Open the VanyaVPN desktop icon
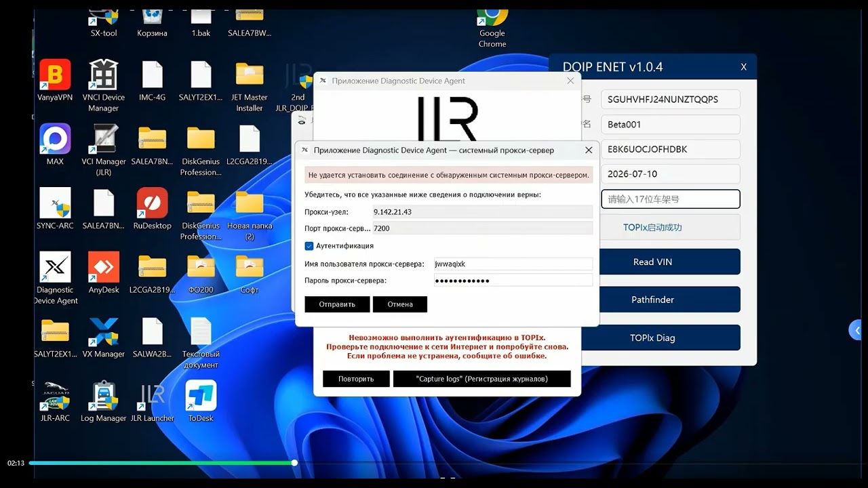868x488 pixels. (55, 81)
